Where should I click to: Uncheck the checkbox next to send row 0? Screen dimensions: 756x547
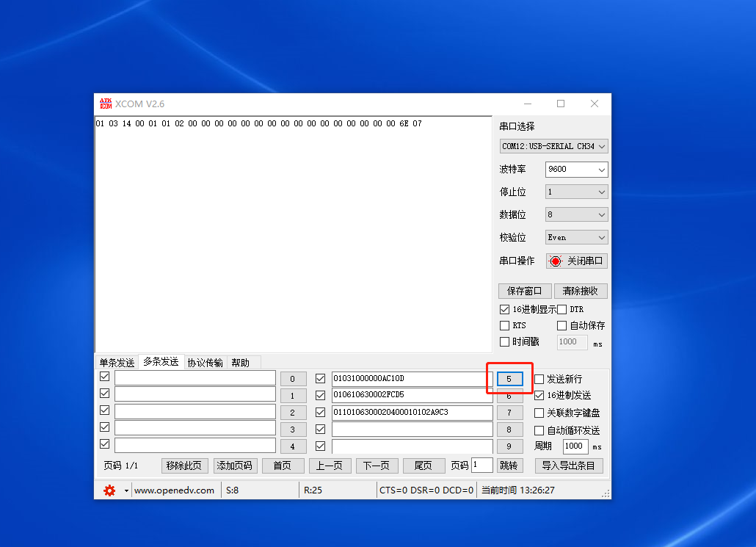click(105, 376)
